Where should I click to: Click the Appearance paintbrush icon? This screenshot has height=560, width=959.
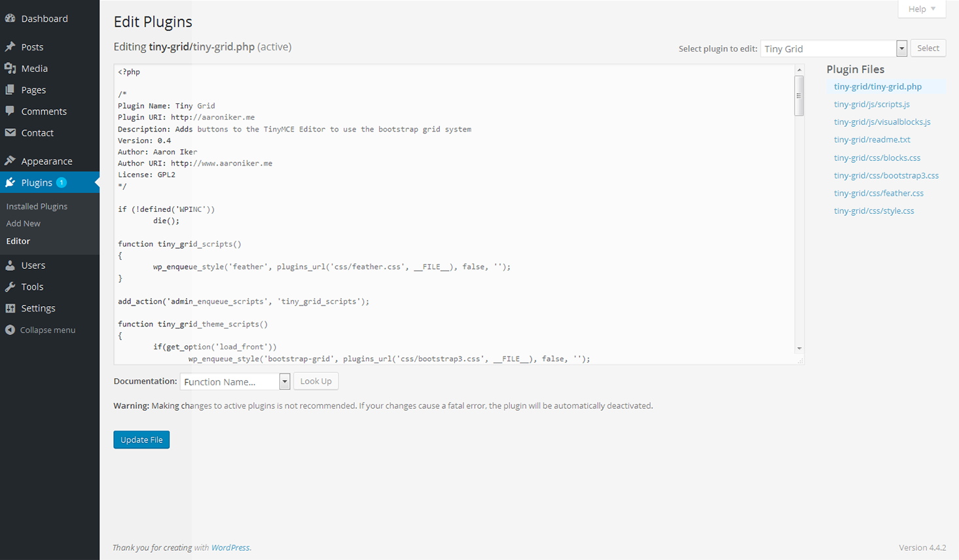point(10,161)
